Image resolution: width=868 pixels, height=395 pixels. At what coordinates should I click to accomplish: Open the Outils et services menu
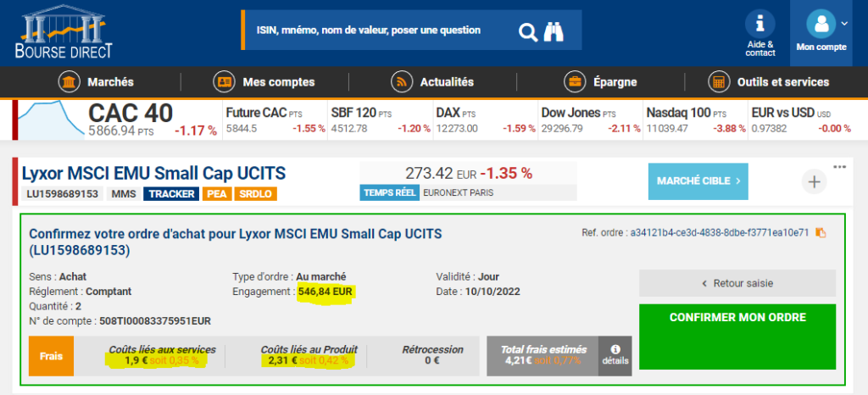[x=768, y=82]
